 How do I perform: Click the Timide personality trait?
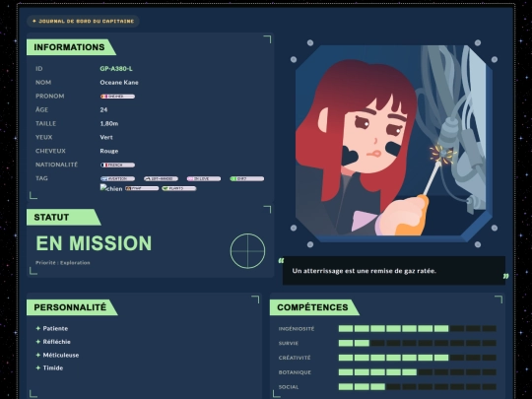pyautogui.click(x=53, y=367)
